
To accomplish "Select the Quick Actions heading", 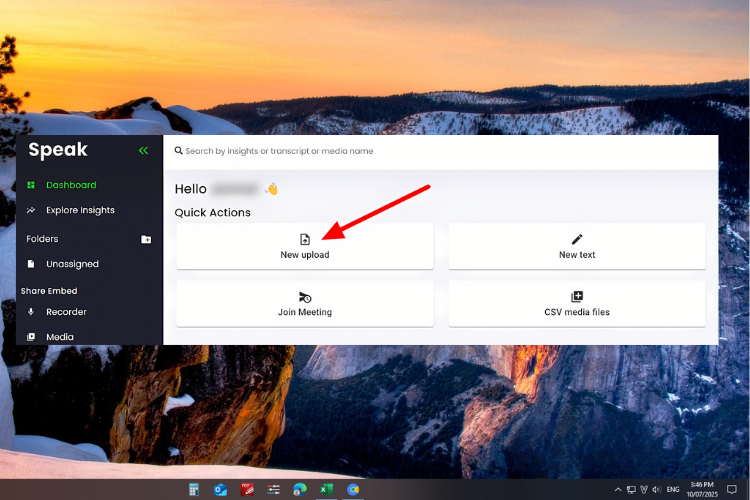I will coord(212,212).
